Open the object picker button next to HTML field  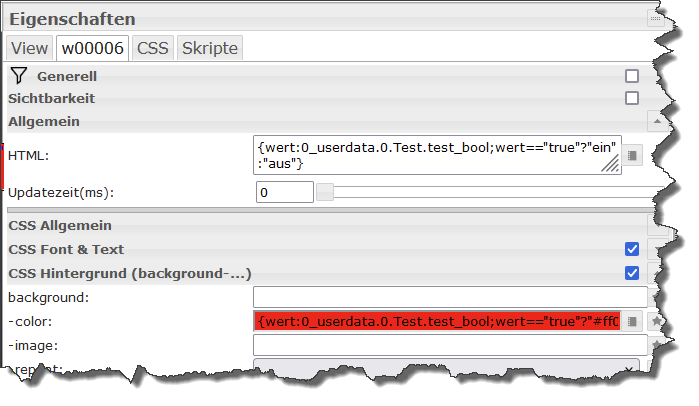tap(632, 156)
